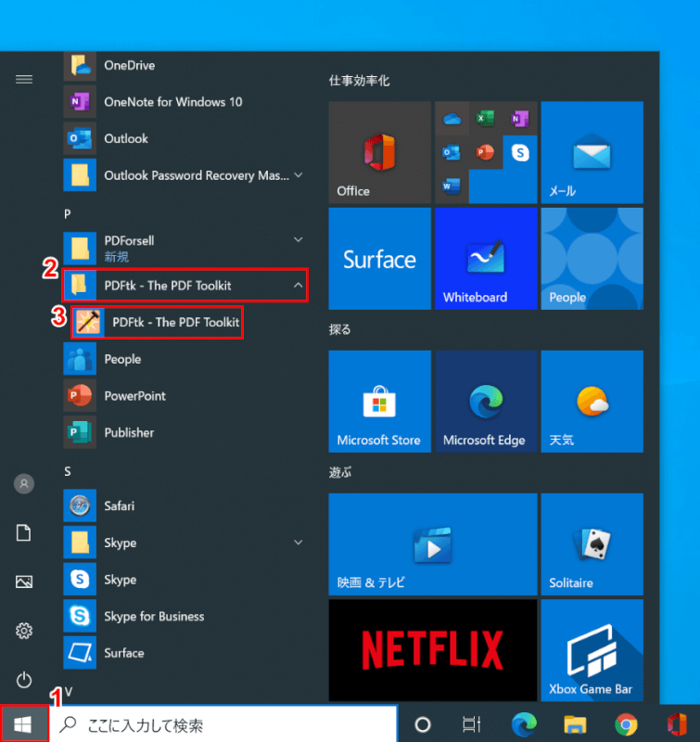This screenshot has width=700, height=742.
Task: Launch Outlook from the app list
Action: (x=185, y=138)
